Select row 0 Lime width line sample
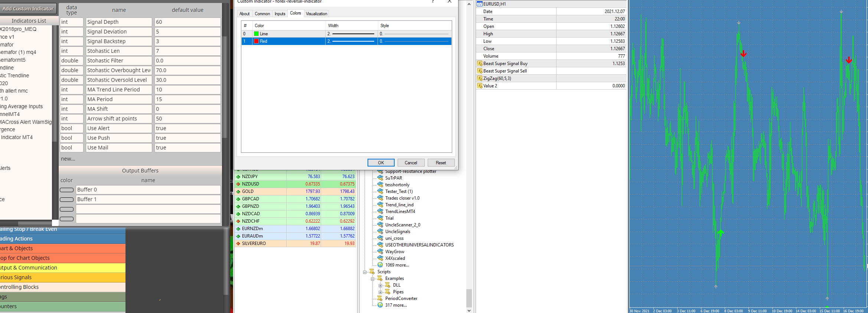Viewport: 868px width, 313px height. (x=353, y=34)
